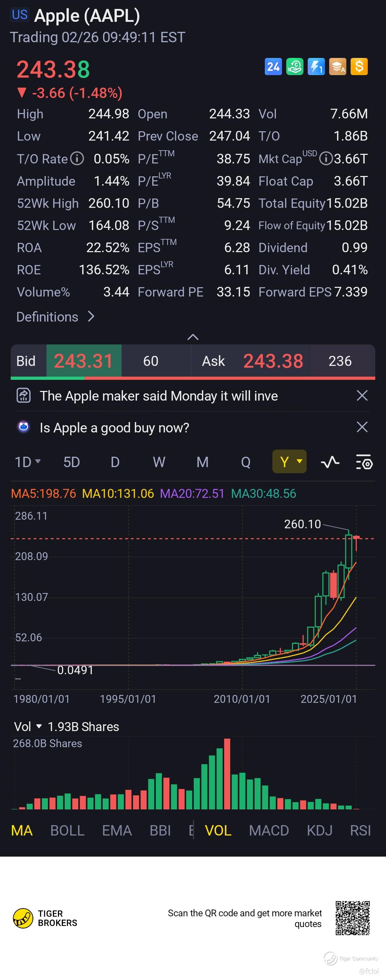The image size is (386, 980).
Task: Dismiss the 'Is Apple a good buy now?' prompt
Action: (x=362, y=427)
